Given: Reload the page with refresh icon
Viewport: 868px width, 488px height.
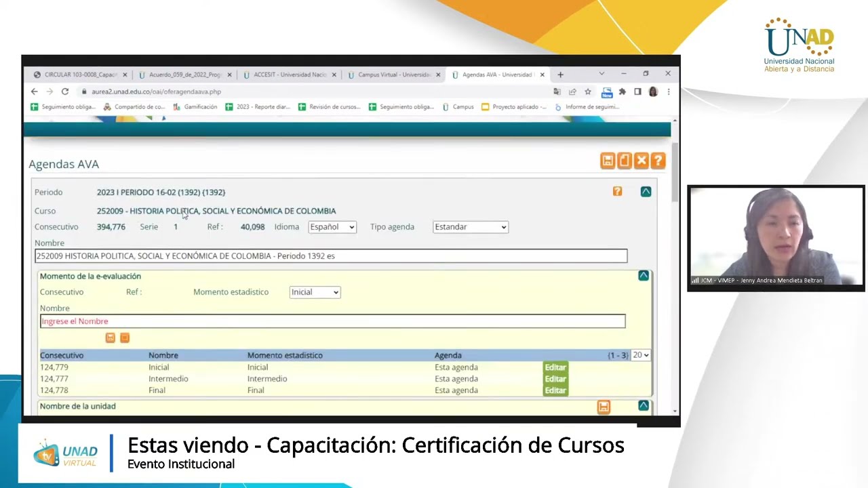Looking at the screenshot, I should pyautogui.click(x=65, y=91).
